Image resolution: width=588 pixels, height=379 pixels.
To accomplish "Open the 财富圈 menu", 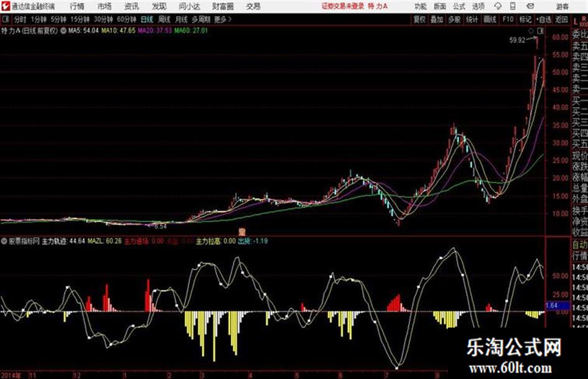I will point(223,6).
